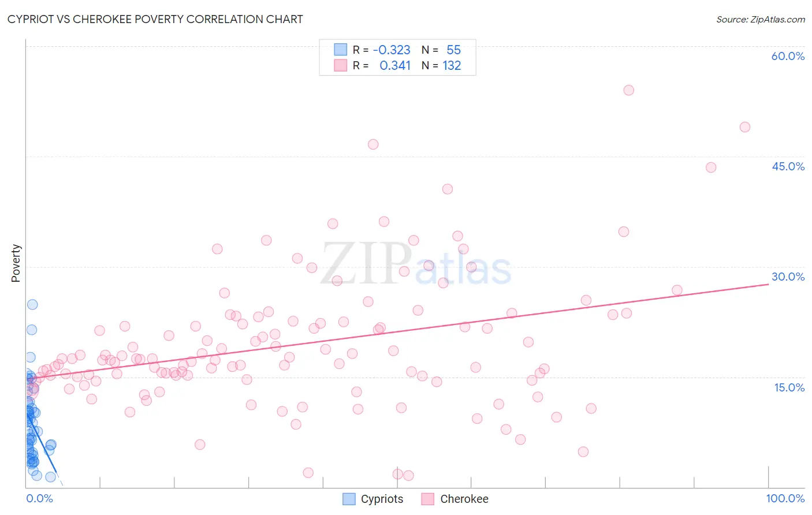
Task: Click the chart title Cypriot vs Cherokee Poverty
Action: pyautogui.click(x=155, y=19)
